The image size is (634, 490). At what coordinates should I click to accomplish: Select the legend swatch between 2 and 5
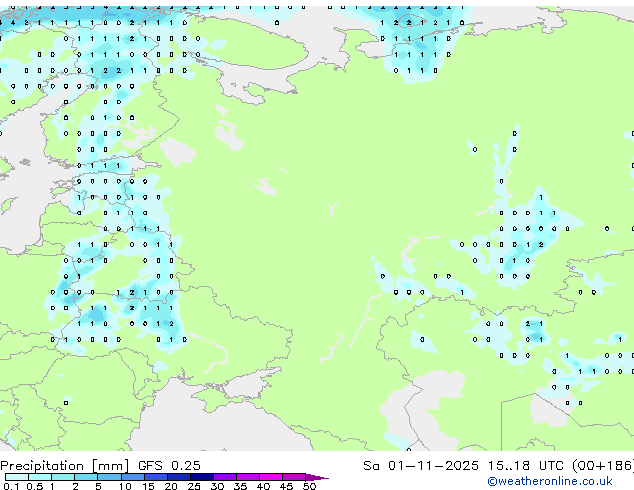86,477
